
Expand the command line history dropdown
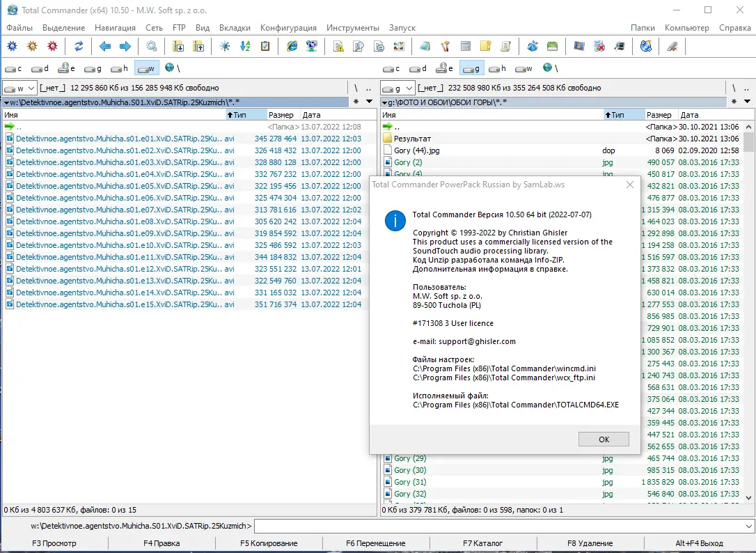pyautogui.click(x=749, y=526)
